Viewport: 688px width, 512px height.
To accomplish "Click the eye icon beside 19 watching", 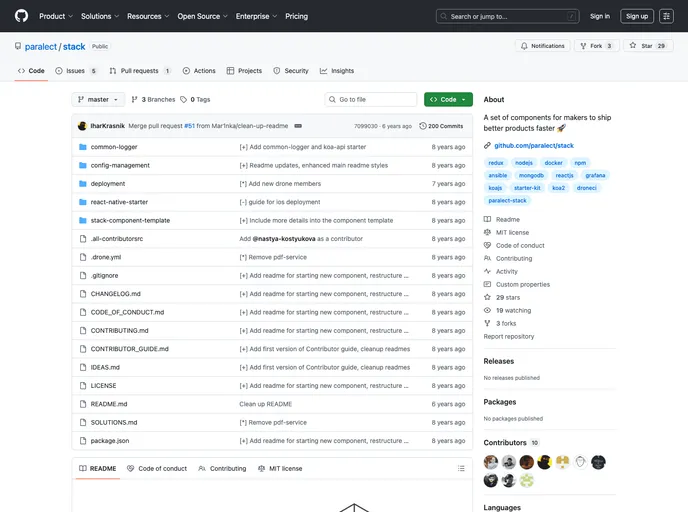I will (487, 310).
